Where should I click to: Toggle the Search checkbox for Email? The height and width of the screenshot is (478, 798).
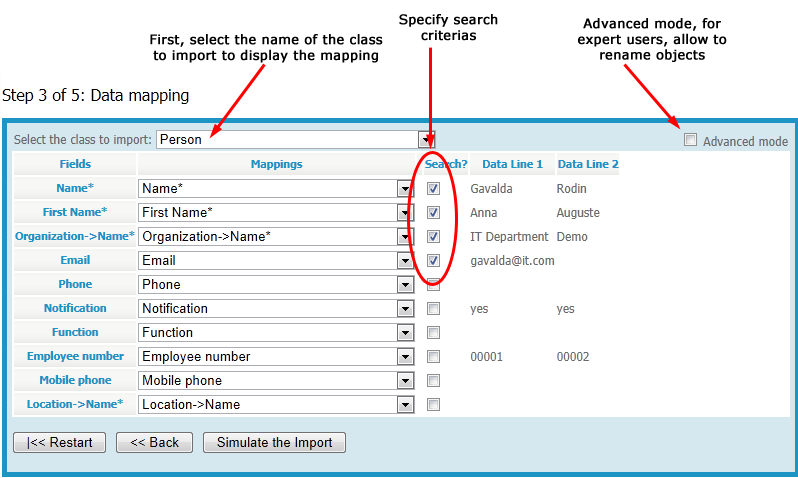pyautogui.click(x=433, y=261)
